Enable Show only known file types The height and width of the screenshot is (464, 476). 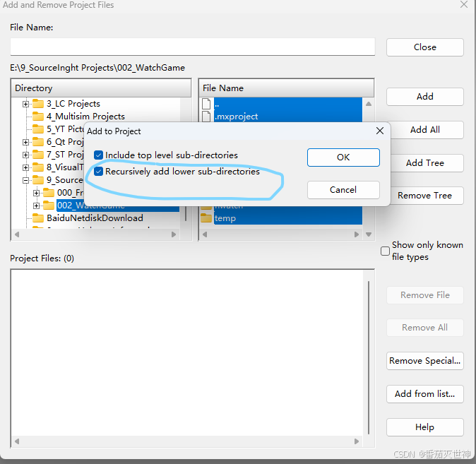click(385, 251)
